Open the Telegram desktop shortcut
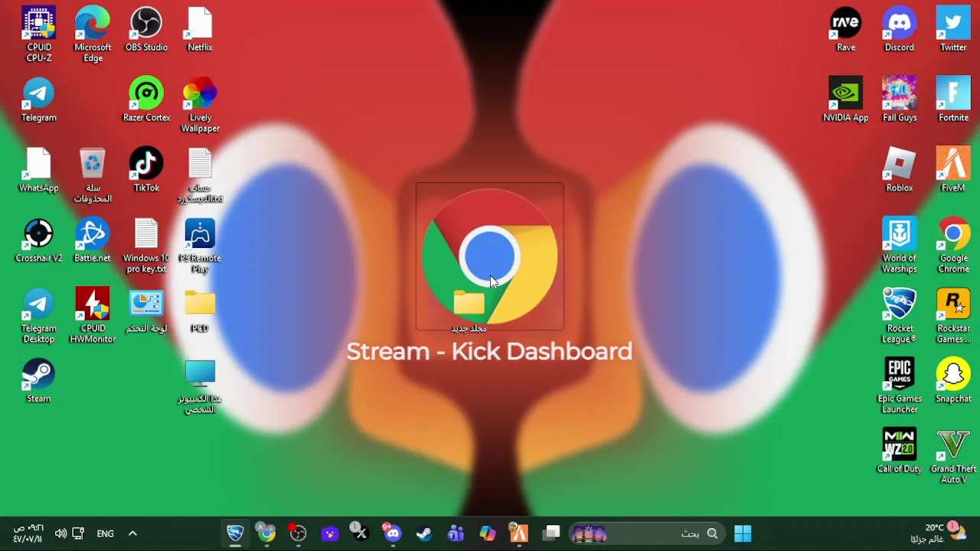The width and height of the screenshot is (980, 551). click(39, 99)
